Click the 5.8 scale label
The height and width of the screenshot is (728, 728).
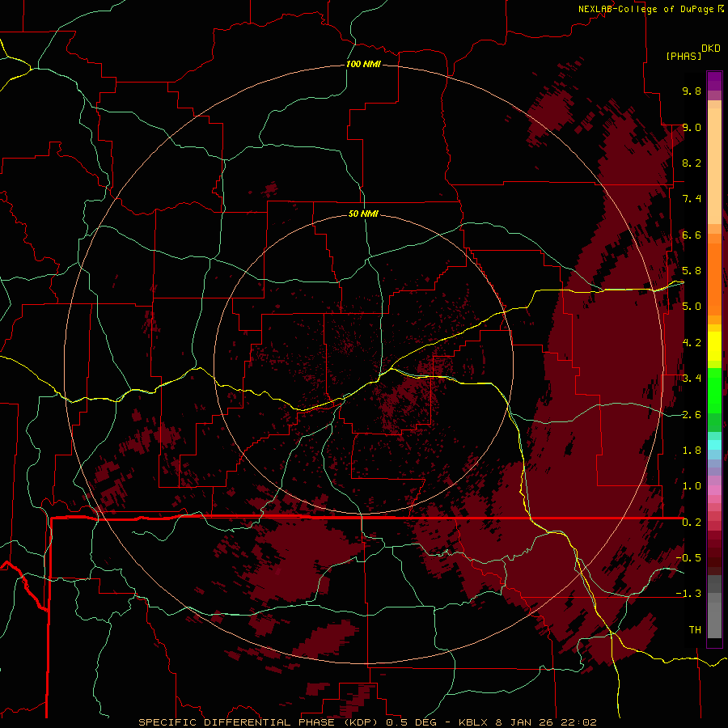pos(692,271)
